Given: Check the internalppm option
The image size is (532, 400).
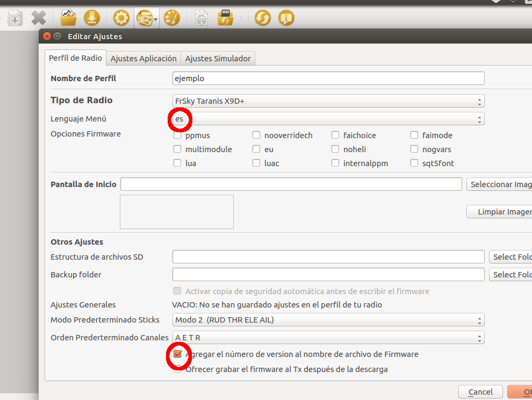Looking at the screenshot, I should (x=335, y=163).
